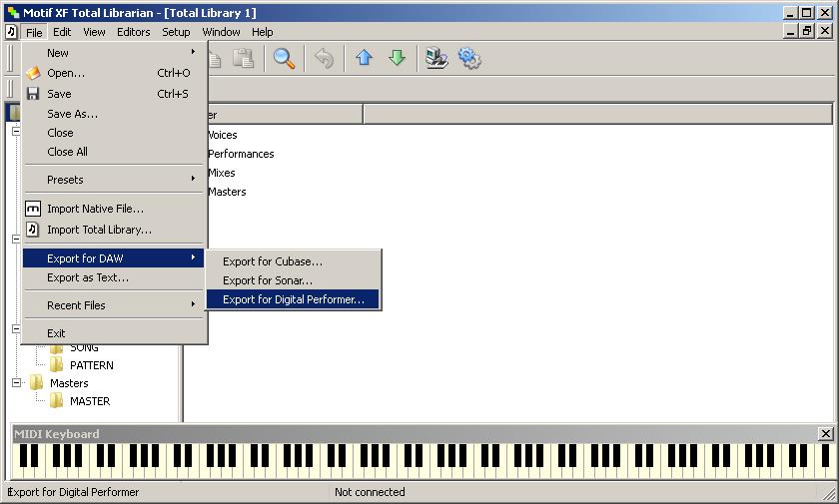Click the blue up arrow icon

[x=364, y=57]
